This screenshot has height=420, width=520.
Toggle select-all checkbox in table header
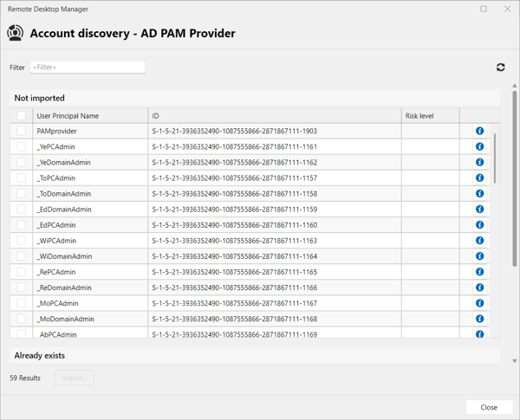coord(21,115)
